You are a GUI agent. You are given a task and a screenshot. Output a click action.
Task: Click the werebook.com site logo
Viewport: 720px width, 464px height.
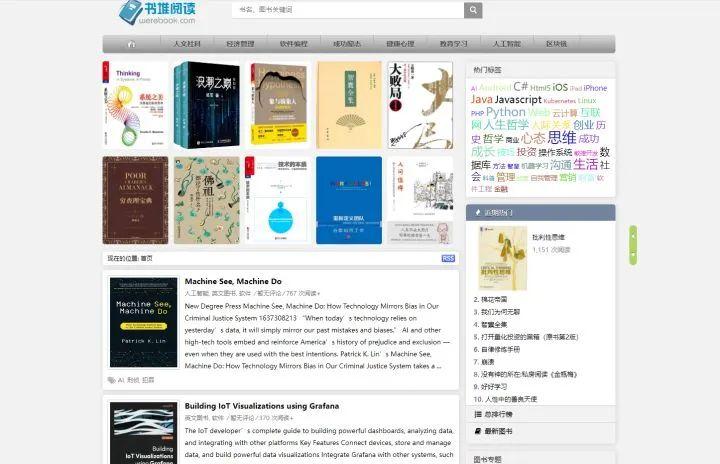tap(158, 12)
